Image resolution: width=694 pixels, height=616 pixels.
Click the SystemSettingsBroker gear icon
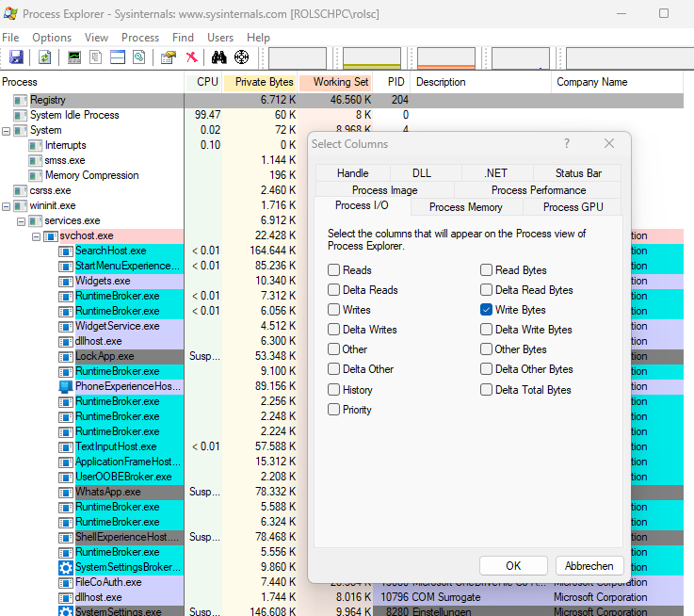pos(66,567)
